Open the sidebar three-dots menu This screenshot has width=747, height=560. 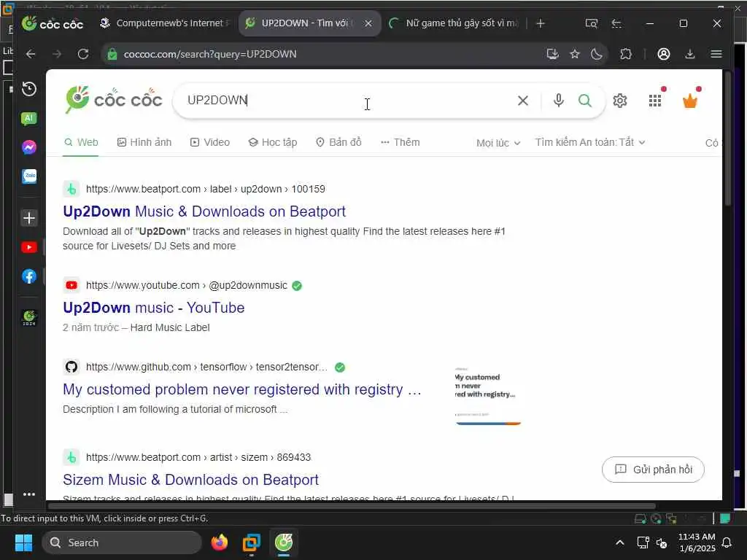(29, 494)
